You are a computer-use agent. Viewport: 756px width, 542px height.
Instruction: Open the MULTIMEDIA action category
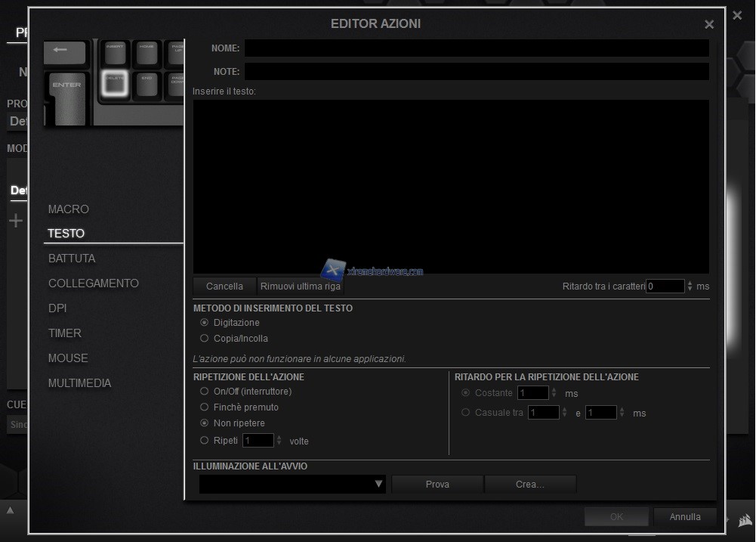pyautogui.click(x=79, y=383)
